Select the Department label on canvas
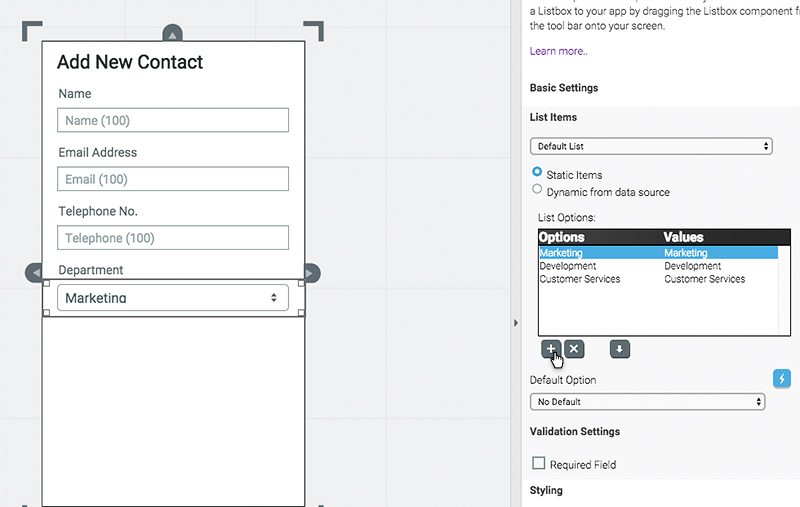This screenshot has height=507, width=800. pos(91,270)
